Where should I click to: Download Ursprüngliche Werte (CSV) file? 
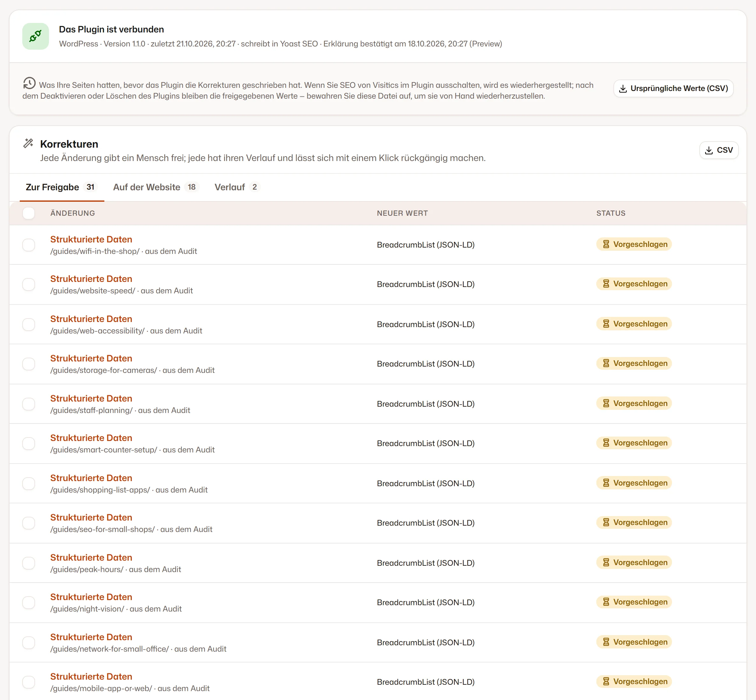[673, 89]
